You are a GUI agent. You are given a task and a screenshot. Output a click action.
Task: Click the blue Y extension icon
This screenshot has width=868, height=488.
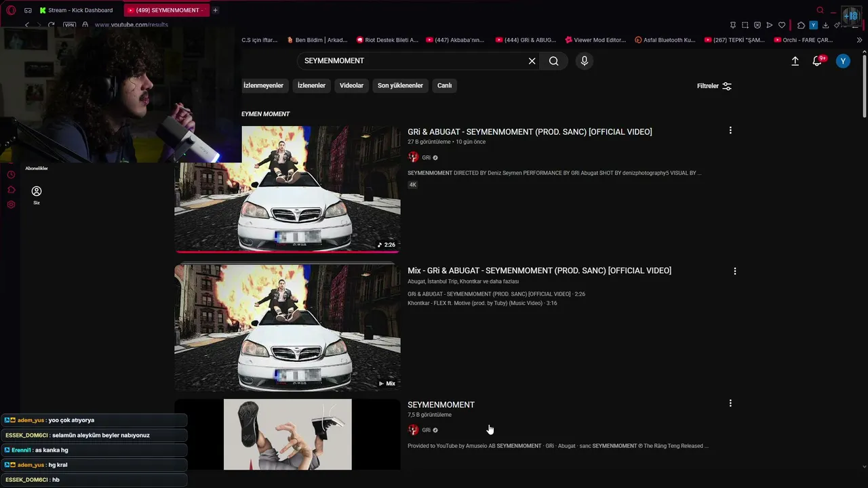(813, 25)
